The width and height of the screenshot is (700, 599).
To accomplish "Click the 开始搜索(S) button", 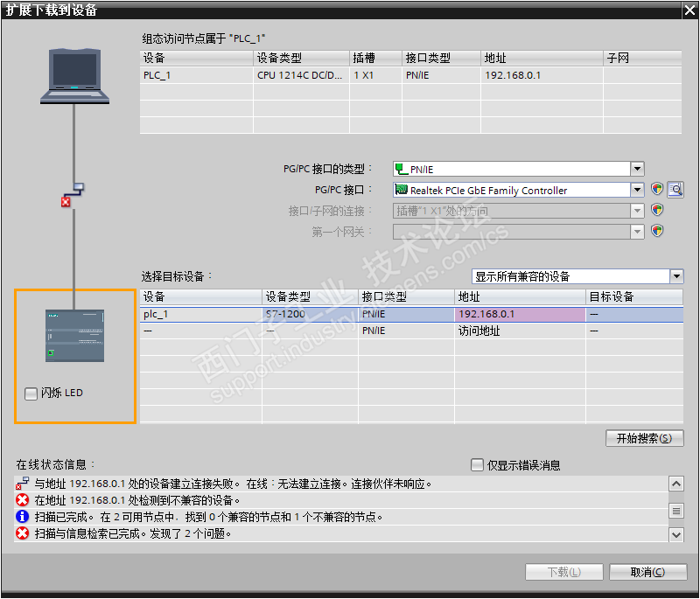I will [x=644, y=438].
